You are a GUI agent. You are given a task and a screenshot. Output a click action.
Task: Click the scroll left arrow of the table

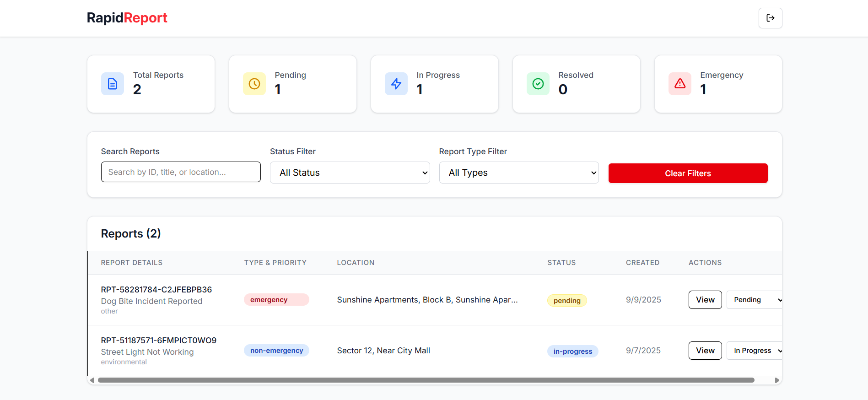(x=92, y=380)
